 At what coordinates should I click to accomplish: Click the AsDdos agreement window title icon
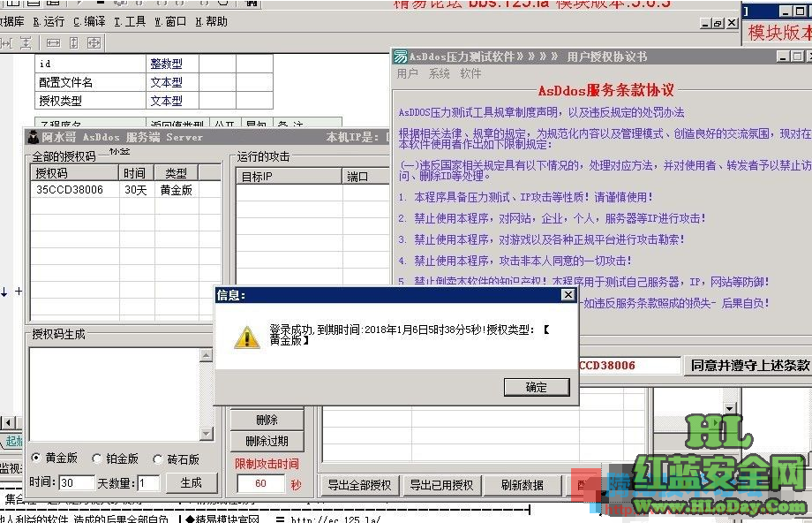click(x=401, y=57)
